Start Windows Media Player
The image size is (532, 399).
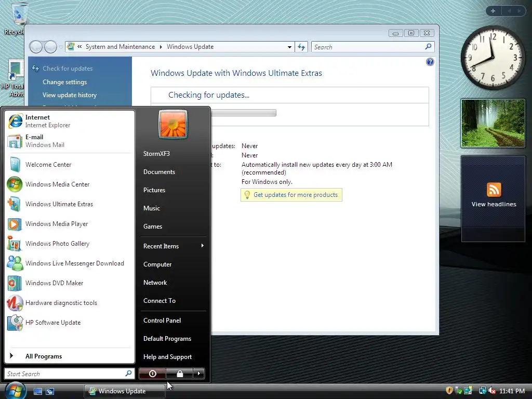point(70,224)
